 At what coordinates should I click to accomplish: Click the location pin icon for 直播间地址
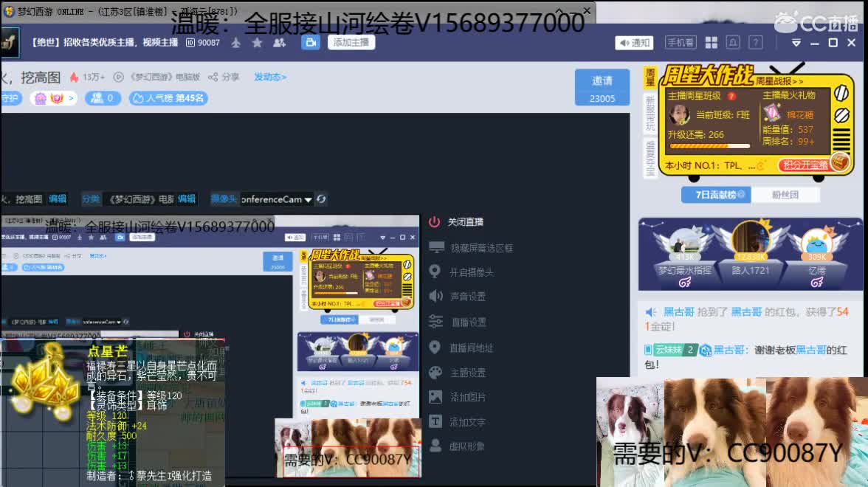(x=435, y=347)
